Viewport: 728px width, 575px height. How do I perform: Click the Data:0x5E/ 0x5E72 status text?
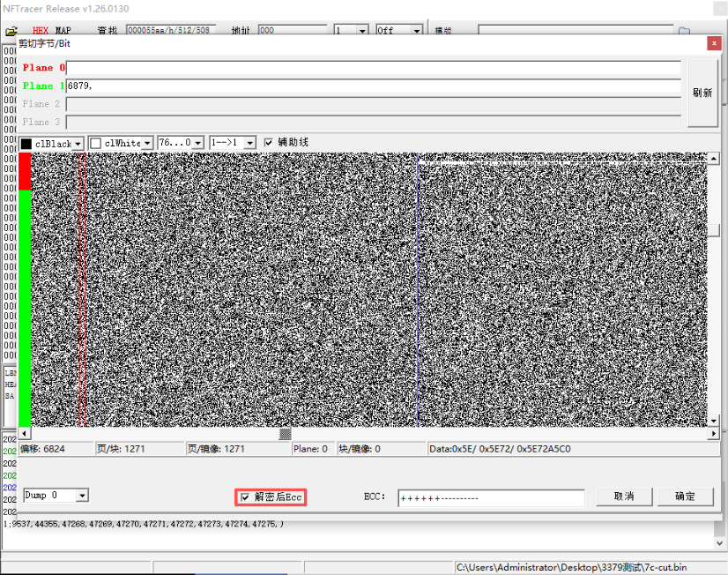(x=500, y=449)
